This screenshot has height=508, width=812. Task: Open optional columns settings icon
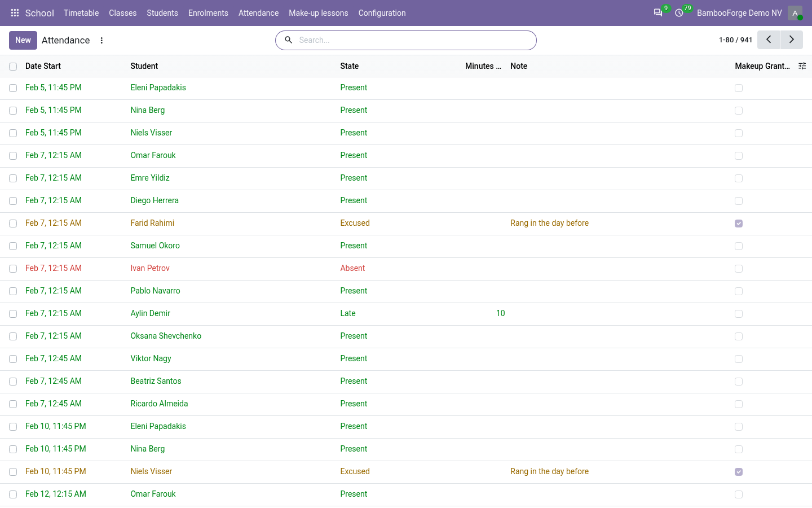point(802,66)
